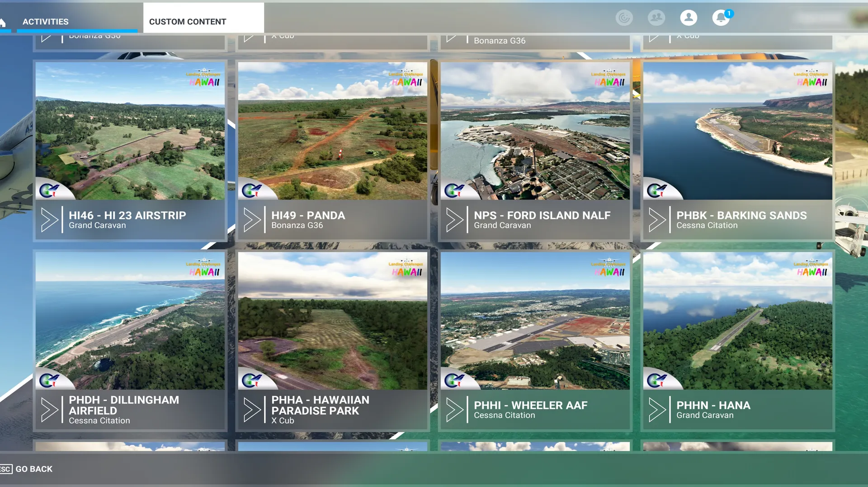Click the creator logo on the HI49 Panda thumbnail
Image resolution: width=868 pixels, height=487 pixels.
click(x=251, y=190)
